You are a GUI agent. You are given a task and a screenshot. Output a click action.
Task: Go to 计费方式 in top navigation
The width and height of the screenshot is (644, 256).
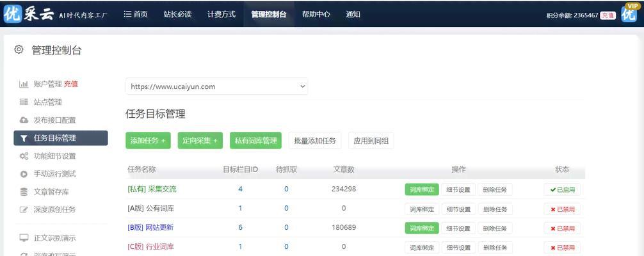(x=221, y=14)
